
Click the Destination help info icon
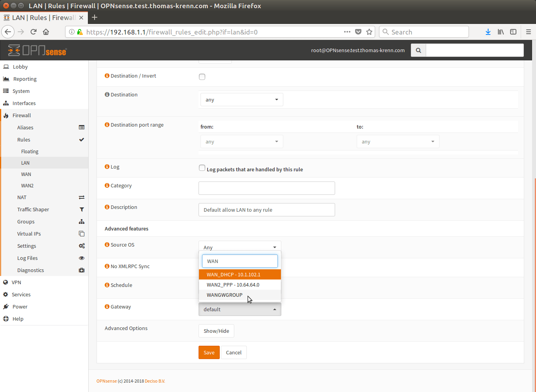click(x=107, y=94)
